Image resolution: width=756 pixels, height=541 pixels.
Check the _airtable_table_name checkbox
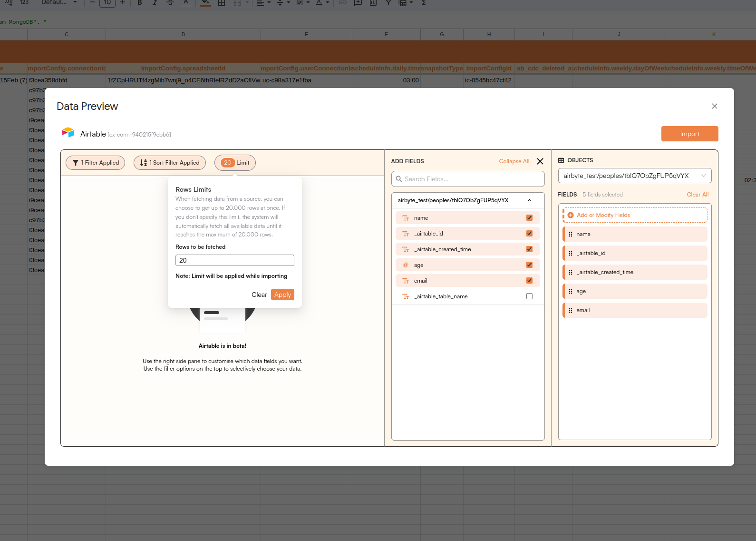tap(529, 296)
